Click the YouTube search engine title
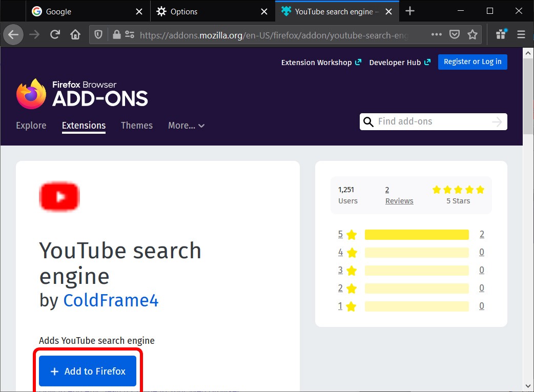The image size is (534, 392). click(120, 263)
